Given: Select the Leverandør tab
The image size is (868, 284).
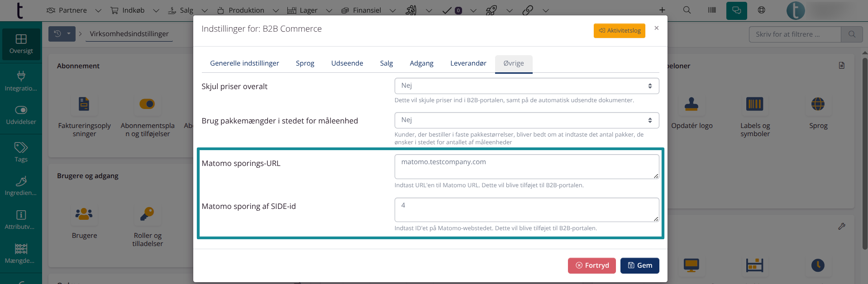Looking at the screenshot, I should 468,63.
